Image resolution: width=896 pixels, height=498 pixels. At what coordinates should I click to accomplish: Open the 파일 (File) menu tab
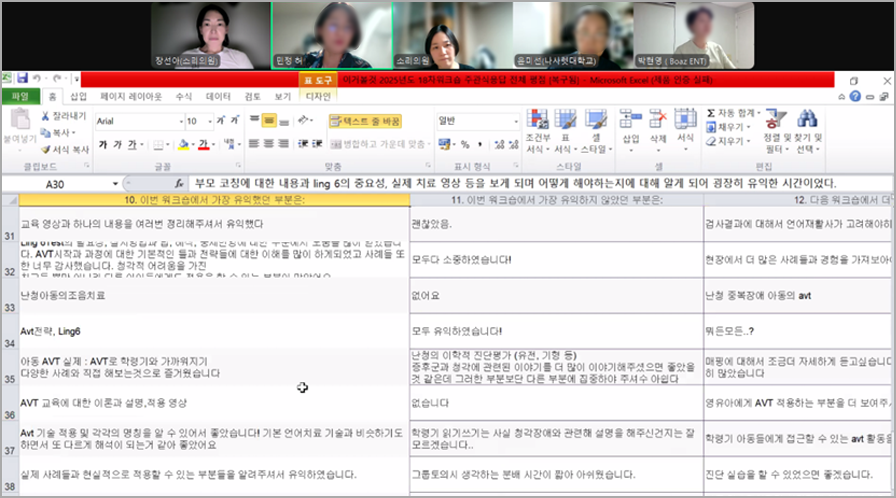[x=20, y=97]
